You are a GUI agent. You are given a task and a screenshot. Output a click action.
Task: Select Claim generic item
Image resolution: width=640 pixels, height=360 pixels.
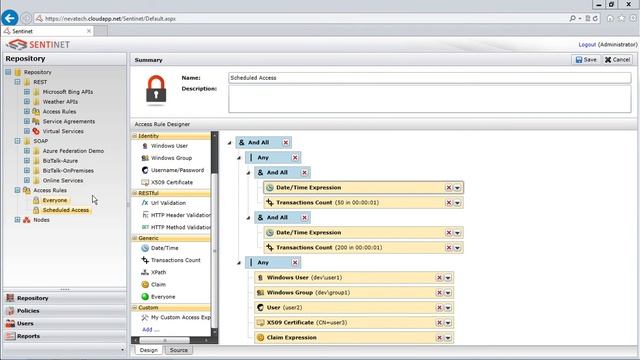click(153, 284)
